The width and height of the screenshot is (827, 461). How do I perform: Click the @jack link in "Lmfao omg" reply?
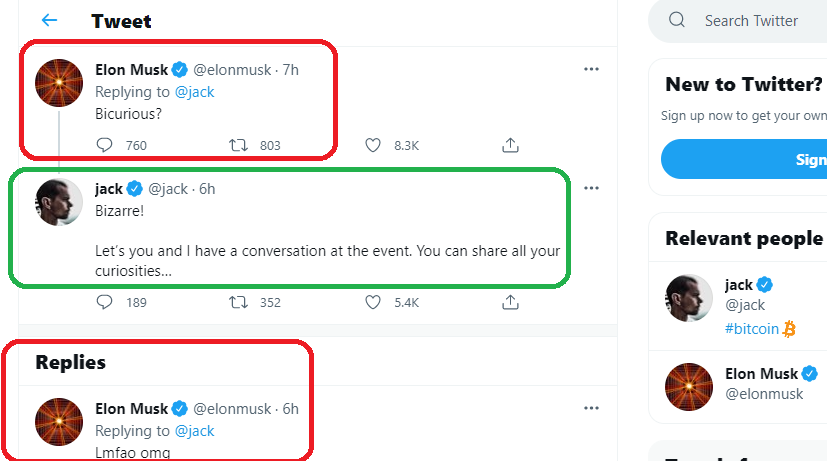195,431
